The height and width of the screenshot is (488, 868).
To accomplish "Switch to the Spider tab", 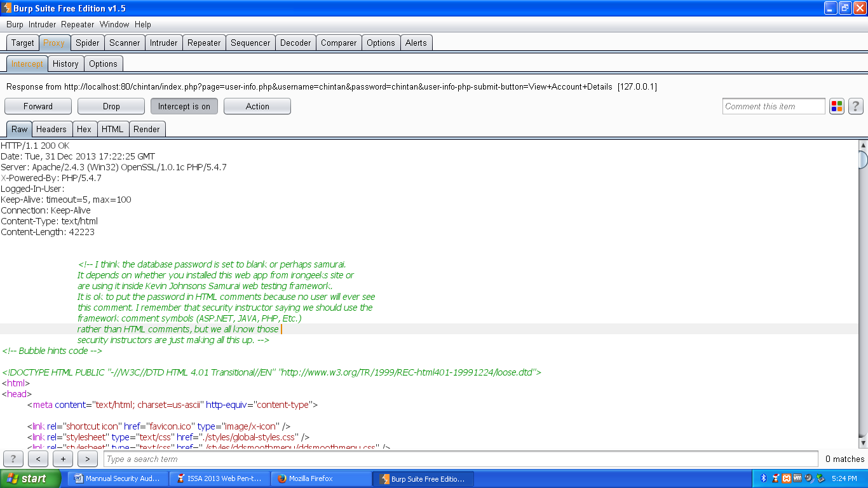I will pos(88,43).
